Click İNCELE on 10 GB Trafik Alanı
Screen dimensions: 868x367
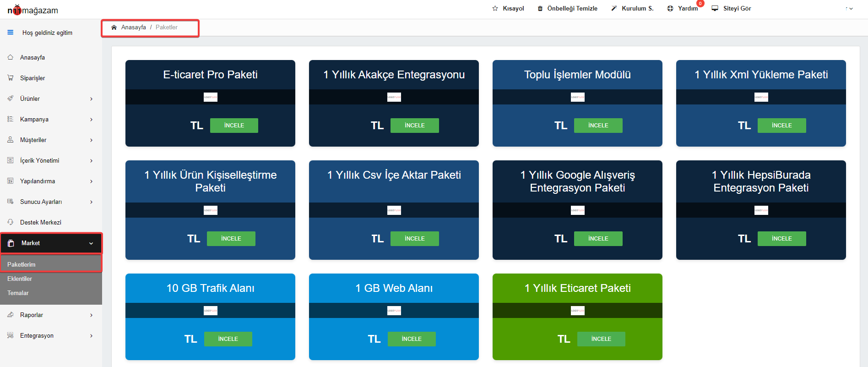(228, 339)
